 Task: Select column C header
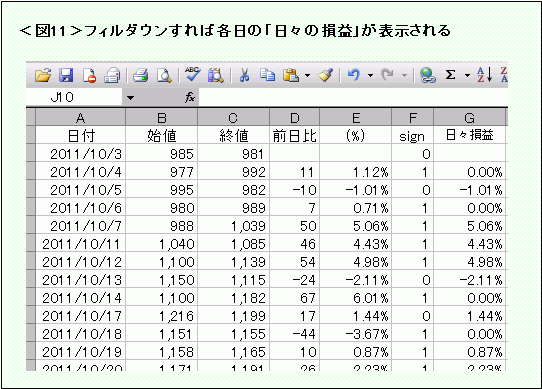[x=234, y=118]
